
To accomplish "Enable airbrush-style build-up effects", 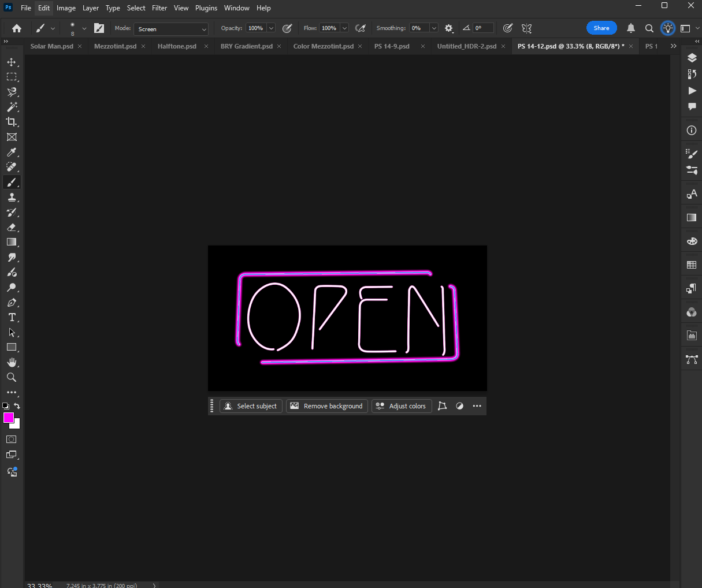I will (361, 28).
